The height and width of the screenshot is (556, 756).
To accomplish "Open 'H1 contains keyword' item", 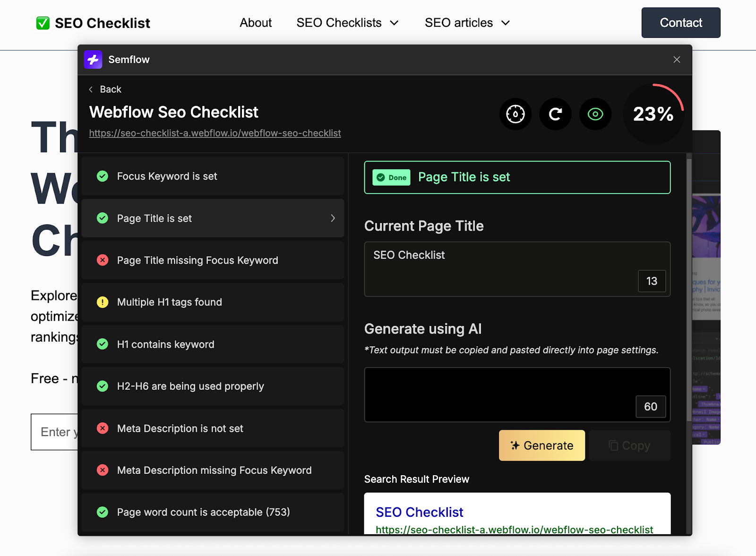I will coord(213,344).
